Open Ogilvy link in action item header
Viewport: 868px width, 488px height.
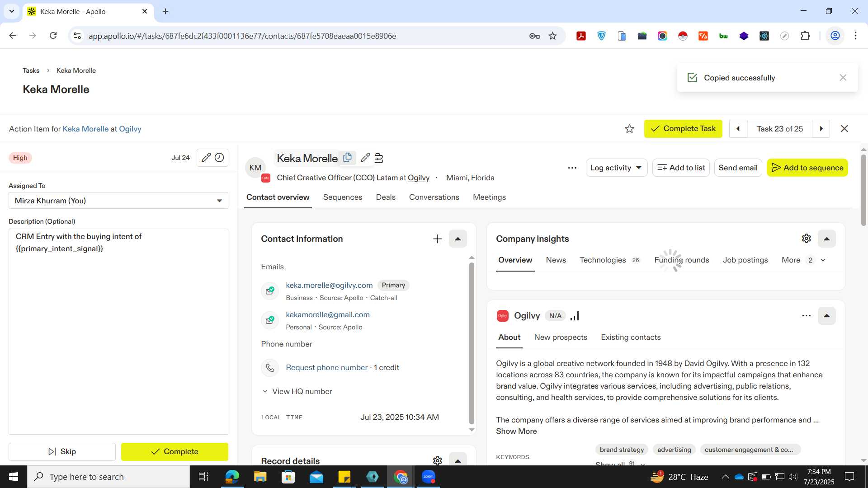coord(130,129)
